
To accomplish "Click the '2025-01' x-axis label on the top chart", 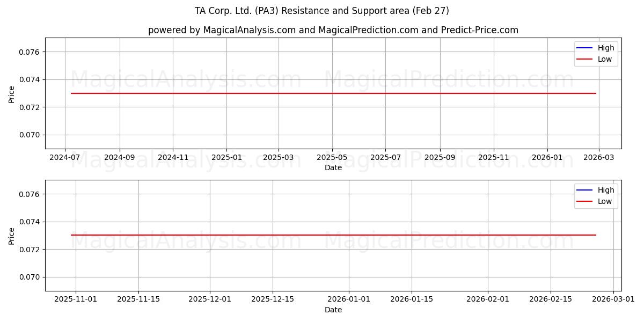I will coord(226,158).
